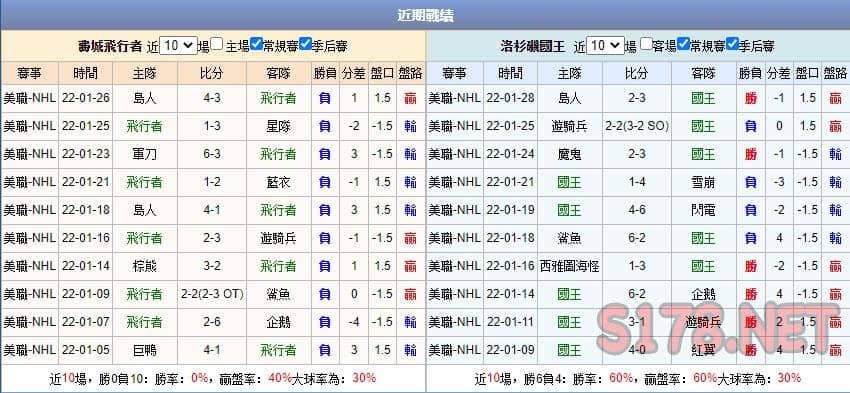Select 盤路 column header in right table

pyautogui.click(x=835, y=73)
